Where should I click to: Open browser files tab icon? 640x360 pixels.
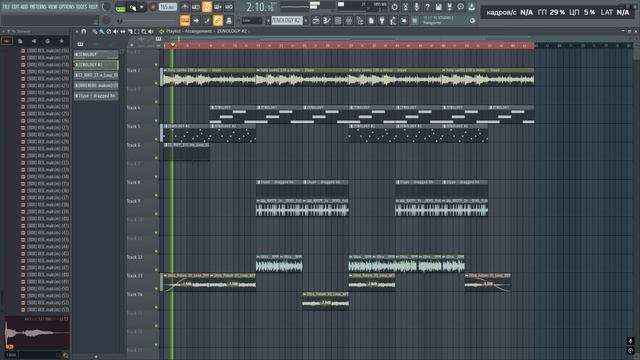pyautogui.click(x=20, y=41)
